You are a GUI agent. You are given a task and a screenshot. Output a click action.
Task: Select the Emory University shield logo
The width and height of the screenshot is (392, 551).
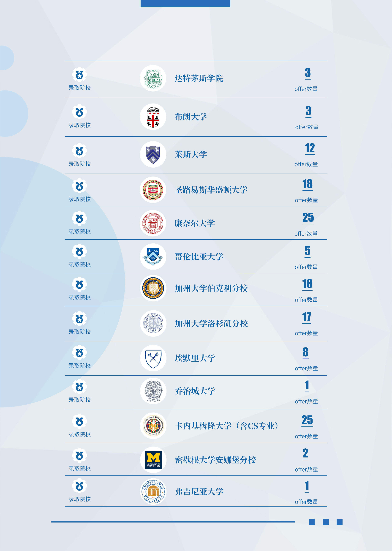click(x=153, y=358)
